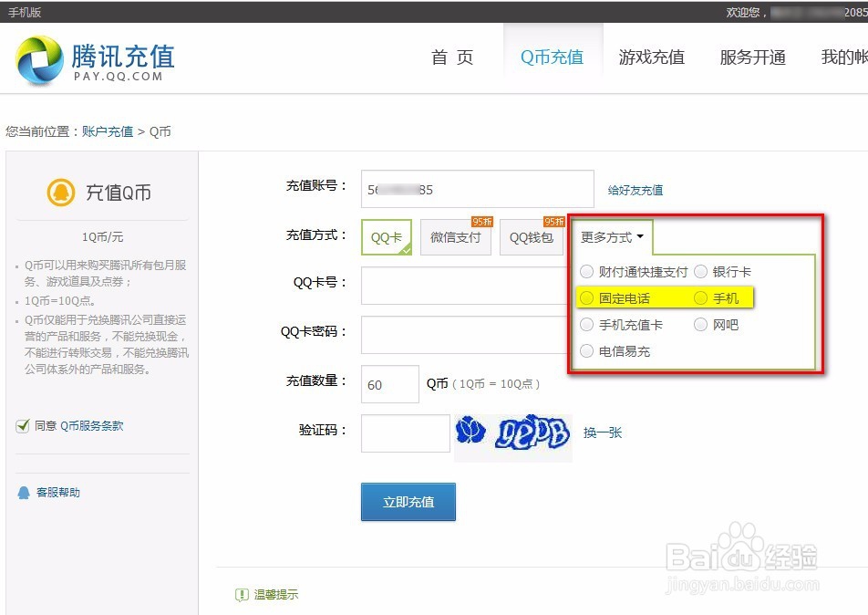Click 换一张 to refresh the captcha
This screenshot has height=615, width=868.
point(603,433)
